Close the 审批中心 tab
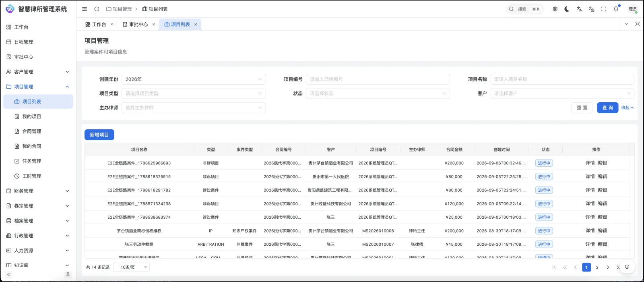This screenshot has height=282, width=644. coord(154,25)
